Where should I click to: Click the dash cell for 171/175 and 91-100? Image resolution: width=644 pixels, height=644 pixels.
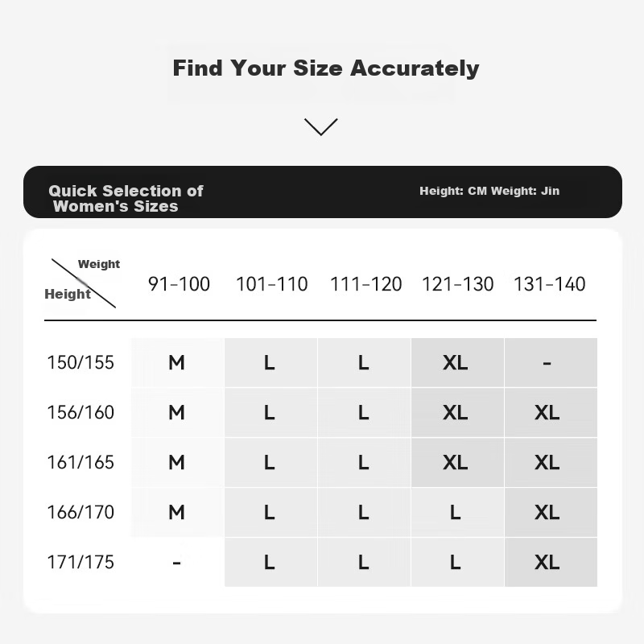[177, 562]
